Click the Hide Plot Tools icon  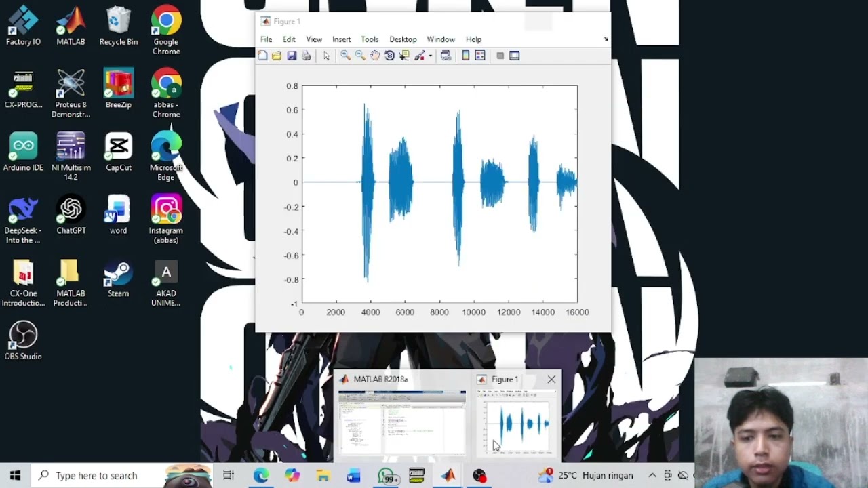500,56
